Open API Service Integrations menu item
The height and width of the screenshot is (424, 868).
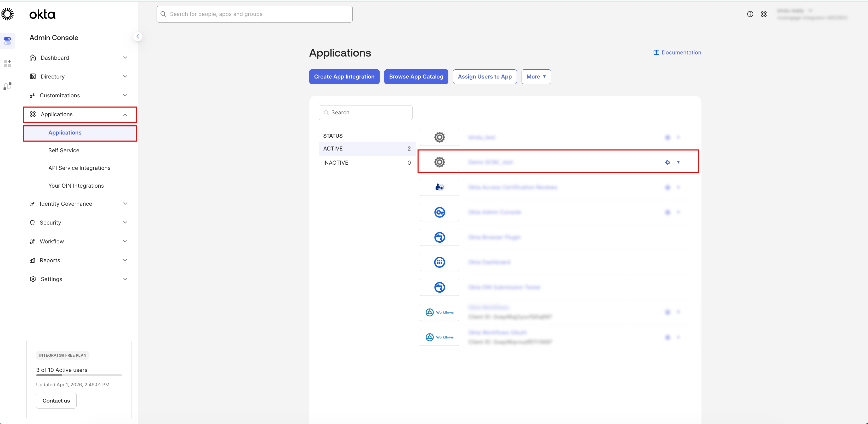click(x=79, y=168)
